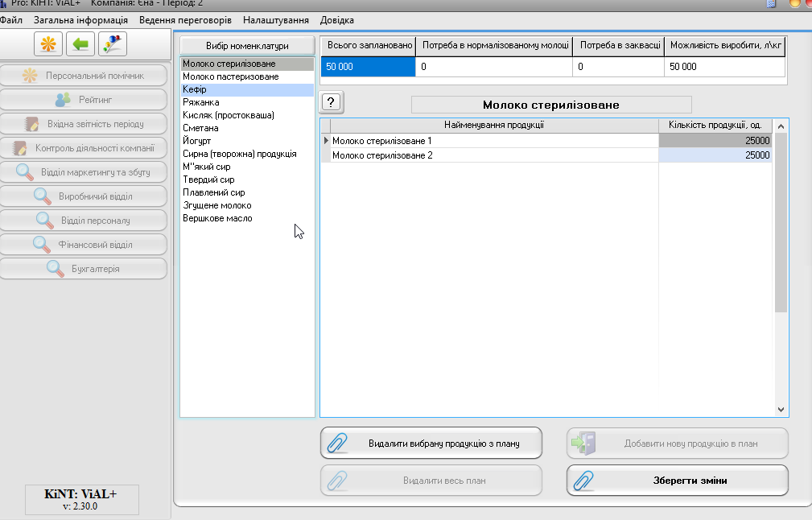This screenshot has width=812, height=520.
Task: Select М''який сир item
Action: click(248, 167)
